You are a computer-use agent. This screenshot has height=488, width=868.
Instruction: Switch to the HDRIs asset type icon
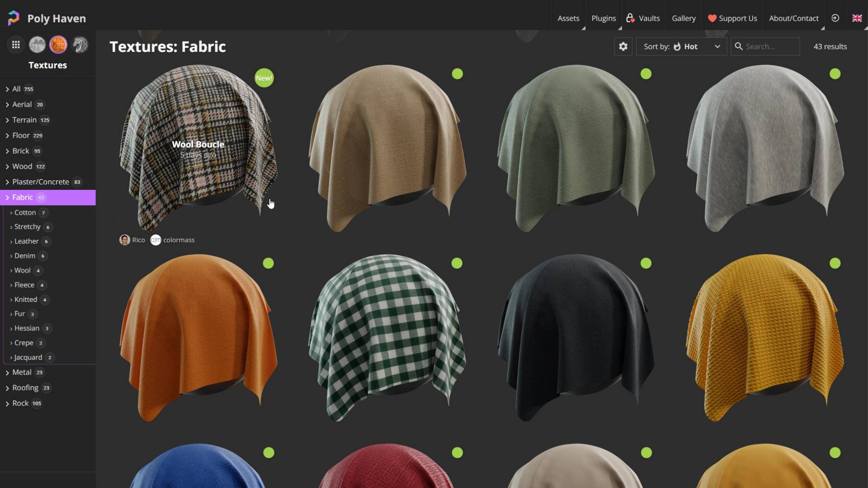37,45
